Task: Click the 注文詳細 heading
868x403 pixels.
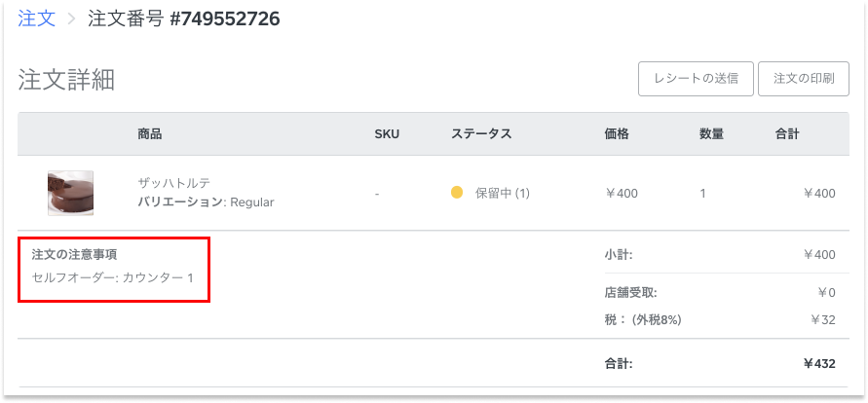Action: pyautogui.click(x=66, y=80)
